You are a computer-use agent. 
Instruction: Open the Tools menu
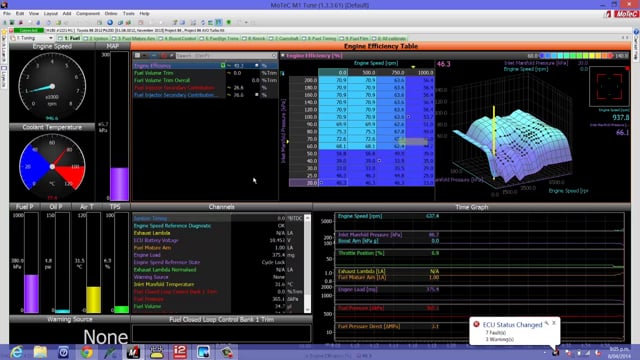pyautogui.click(x=129, y=13)
